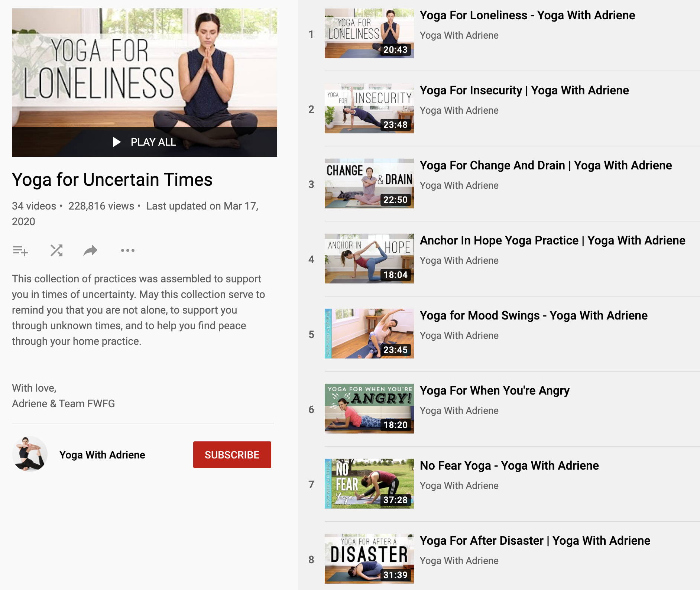Open the Yoga For Insecurity 23:48 thumbnail
This screenshot has height=590, width=700.
point(369,108)
